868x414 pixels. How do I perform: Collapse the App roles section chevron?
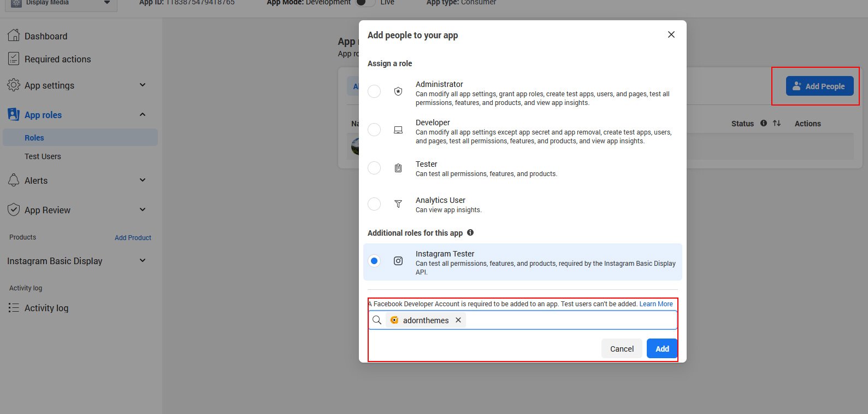click(143, 115)
